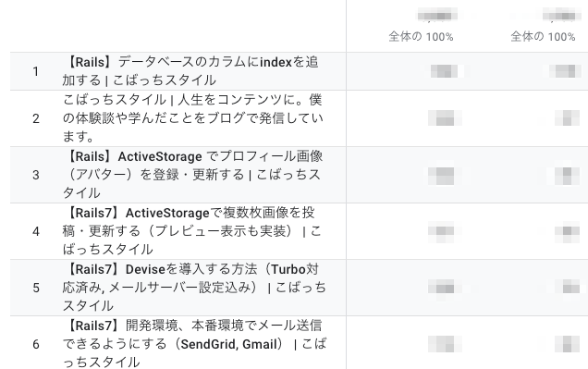The image size is (588, 369).
Task: Select the blurred total above second column
Action: tap(558, 16)
